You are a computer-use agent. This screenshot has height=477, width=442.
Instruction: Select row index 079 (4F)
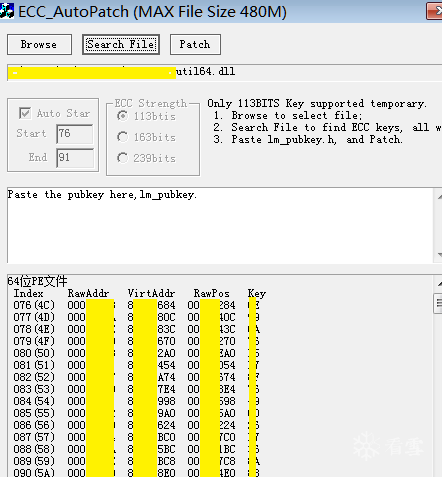[x=136, y=341]
